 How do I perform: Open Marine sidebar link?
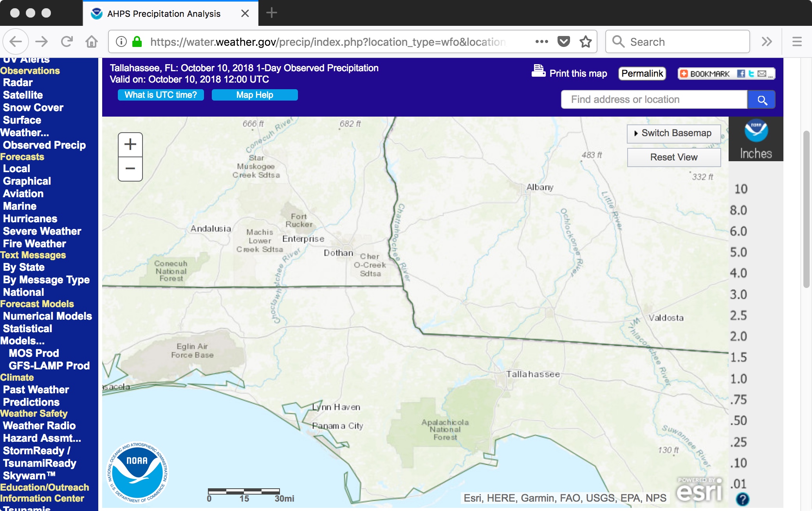[20, 206]
